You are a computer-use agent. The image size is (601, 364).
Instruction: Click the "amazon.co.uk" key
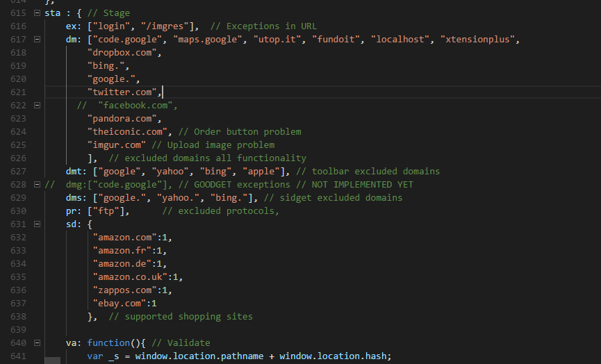pyautogui.click(x=131, y=277)
